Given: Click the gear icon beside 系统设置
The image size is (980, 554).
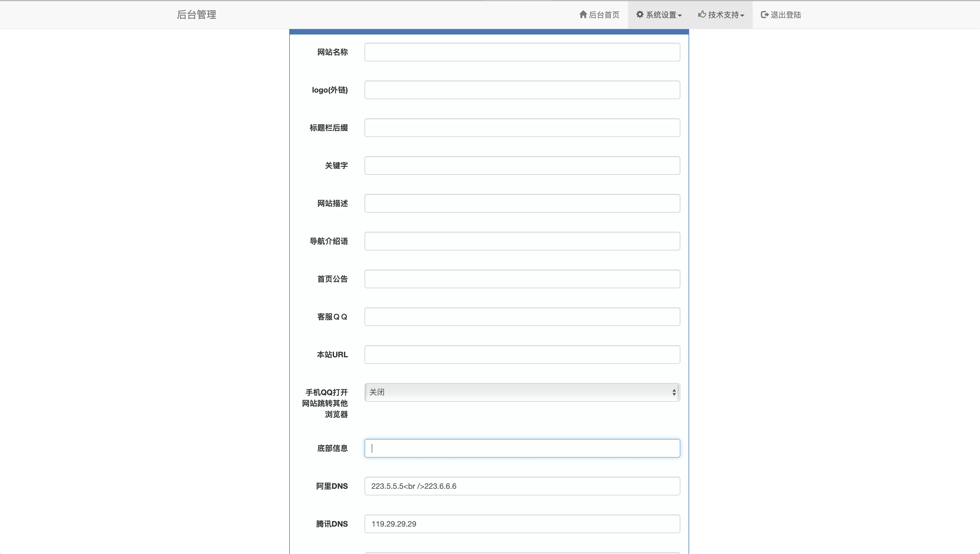Looking at the screenshot, I should click(x=640, y=15).
